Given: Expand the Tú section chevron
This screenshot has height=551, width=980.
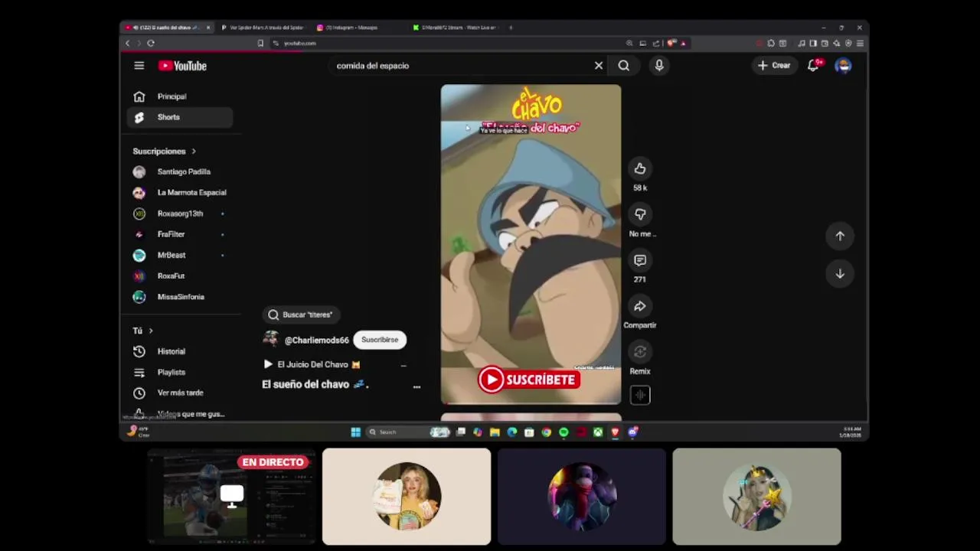Looking at the screenshot, I should click(x=151, y=331).
